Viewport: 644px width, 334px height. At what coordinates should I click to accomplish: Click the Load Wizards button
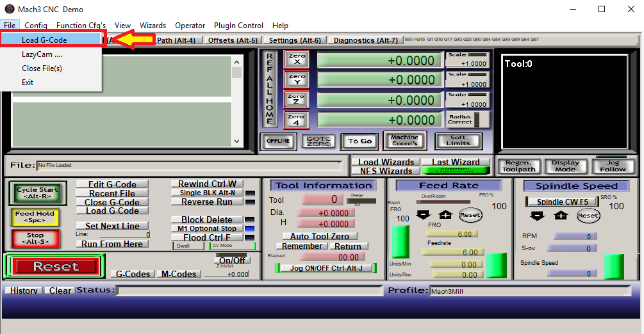[386, 162]
